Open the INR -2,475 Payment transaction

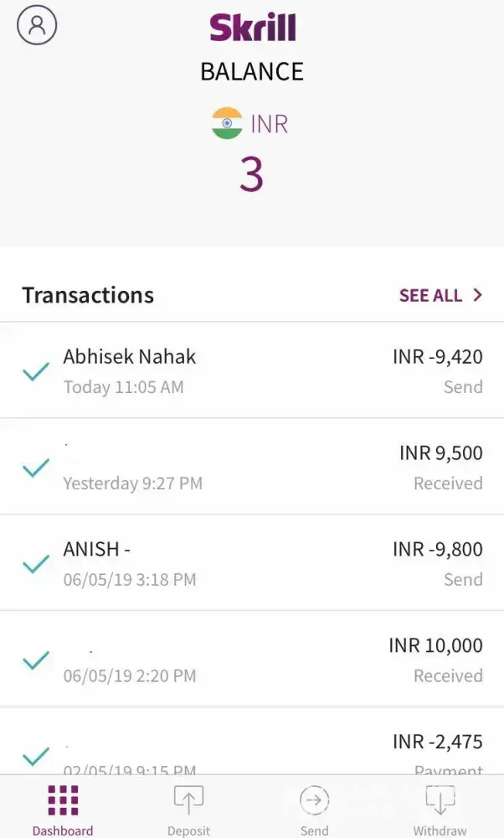click(x=437, y=742)
